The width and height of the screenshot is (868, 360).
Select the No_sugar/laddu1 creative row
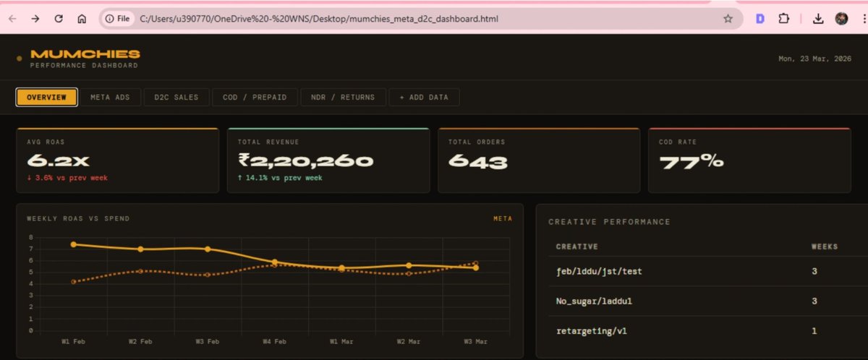(x=702, y=301)
